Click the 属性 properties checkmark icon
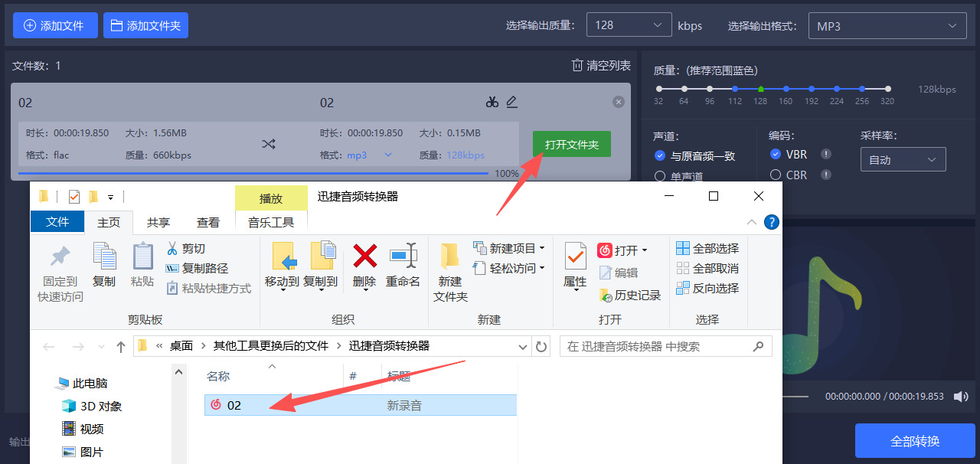Image resolution: width=980 pixels, height=464 pixels. tap(575, 256)
